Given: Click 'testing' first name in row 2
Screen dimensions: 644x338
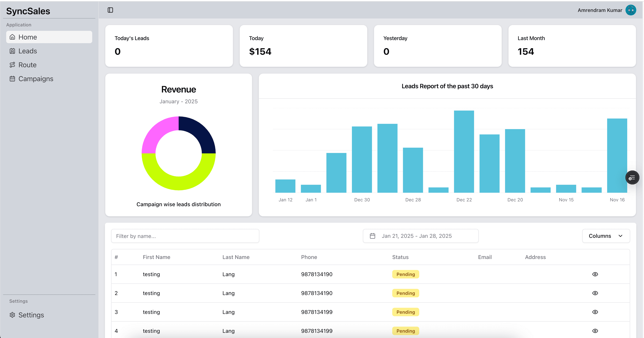Looking at the screenshot, I should tap(151, 293).
